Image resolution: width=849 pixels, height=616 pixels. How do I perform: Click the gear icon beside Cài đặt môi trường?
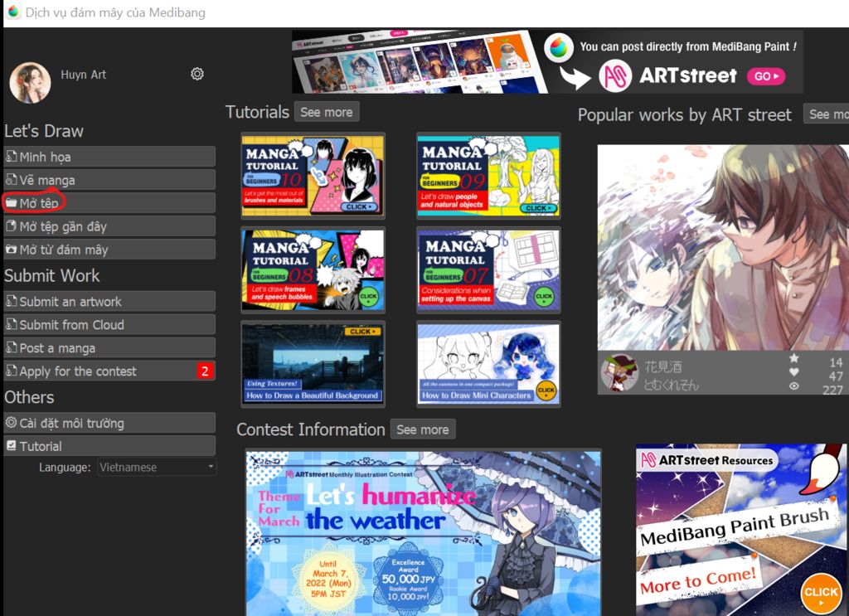12,422
